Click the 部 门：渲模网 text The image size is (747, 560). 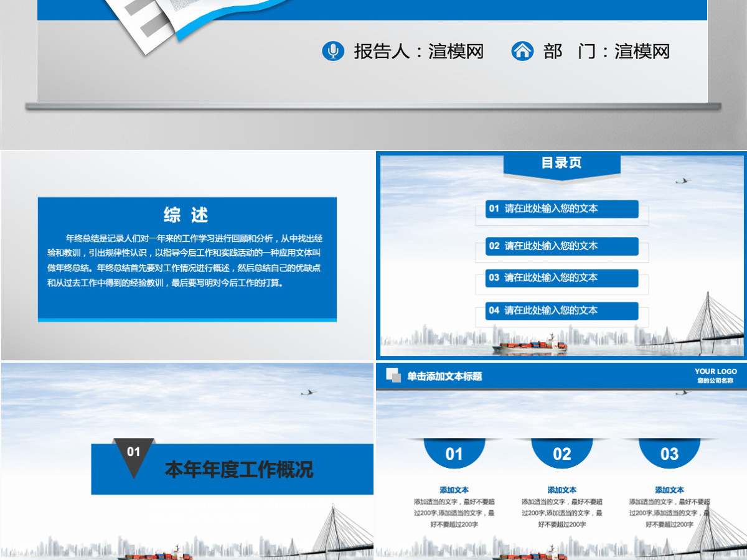click(x=606, y=51)
